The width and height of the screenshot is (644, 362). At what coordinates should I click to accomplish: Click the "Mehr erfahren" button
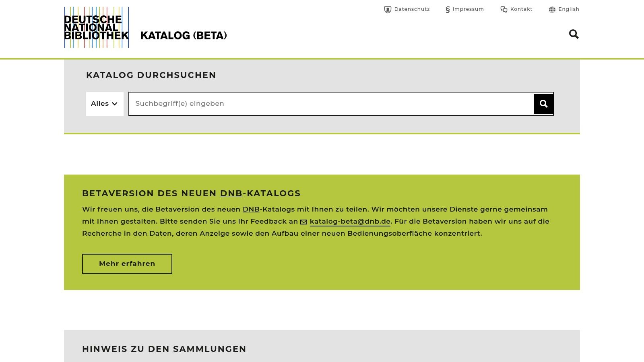pos(127,263)
